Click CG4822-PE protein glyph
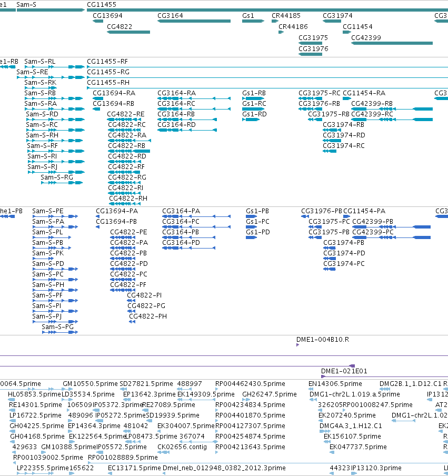 click(123, 237)
